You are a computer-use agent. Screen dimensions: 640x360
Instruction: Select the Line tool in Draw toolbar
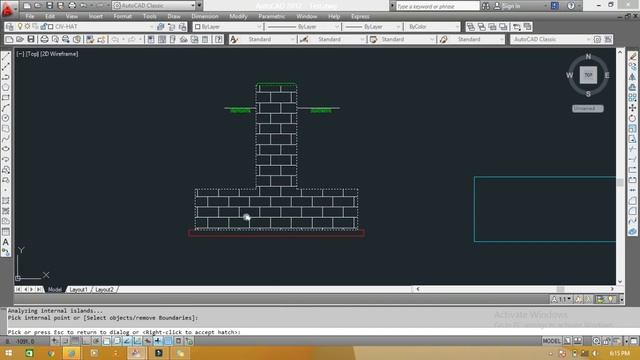(x=6, y=57)
